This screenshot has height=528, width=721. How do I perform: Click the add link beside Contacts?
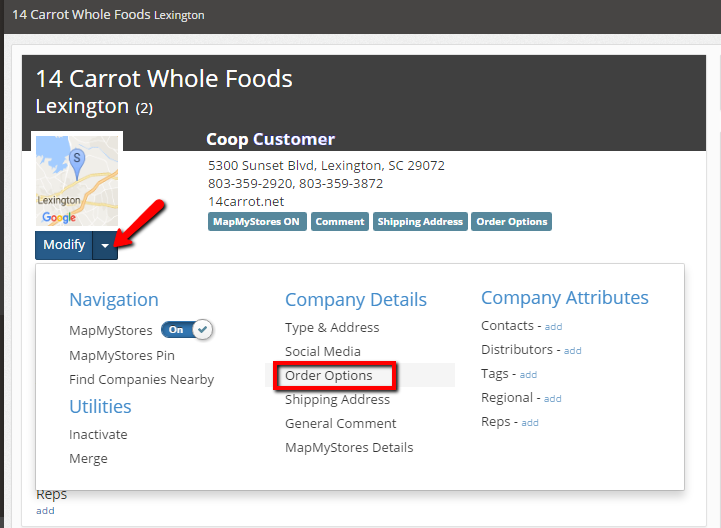click(x=553, y=327)
